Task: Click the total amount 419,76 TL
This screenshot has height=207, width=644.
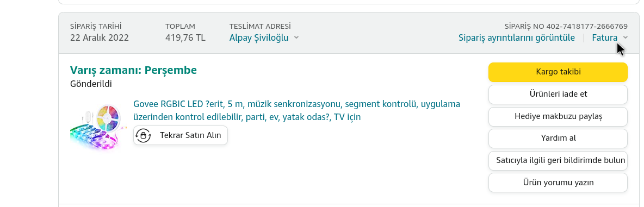Action: coord(185,37)
